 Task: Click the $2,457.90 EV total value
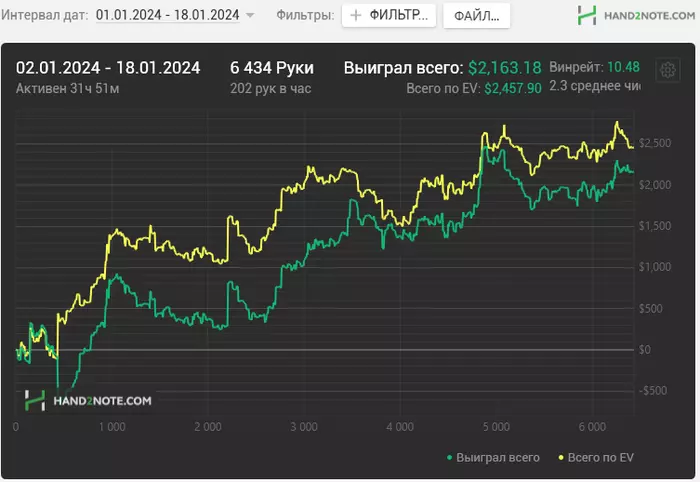tap(513, 88)
